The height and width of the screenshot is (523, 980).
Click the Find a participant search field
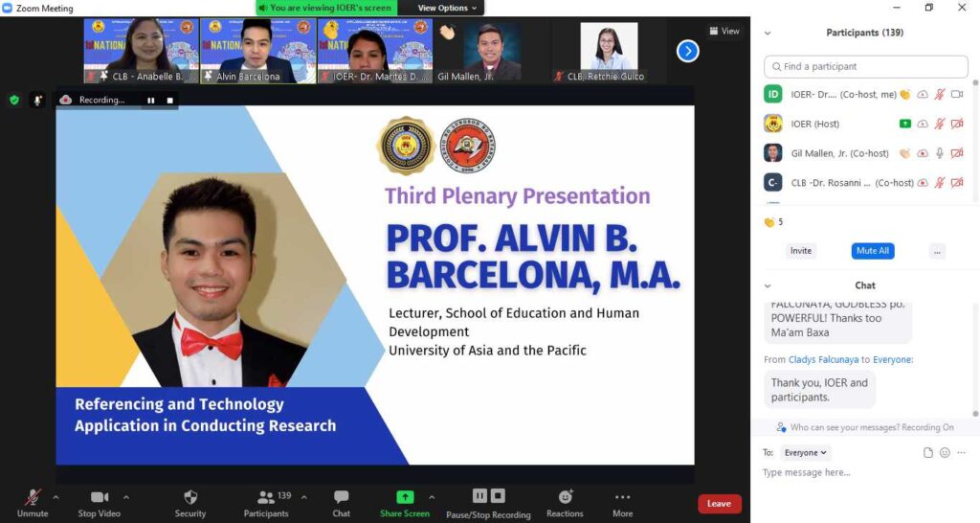tap(866, 66)
